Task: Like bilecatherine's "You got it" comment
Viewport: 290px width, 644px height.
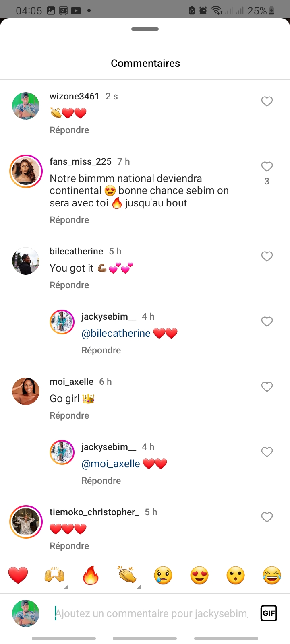Action: click(x=267, y=256)
